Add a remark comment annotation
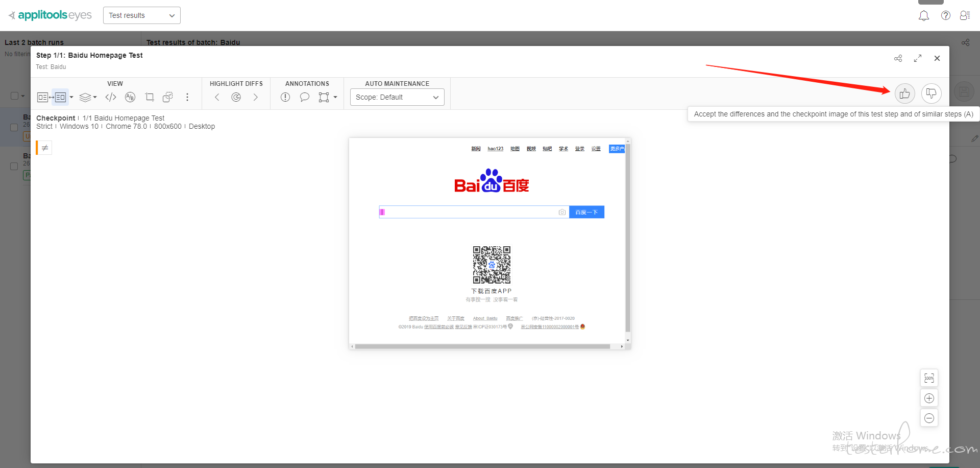The image size is (980, 468). tap(305, 97)
